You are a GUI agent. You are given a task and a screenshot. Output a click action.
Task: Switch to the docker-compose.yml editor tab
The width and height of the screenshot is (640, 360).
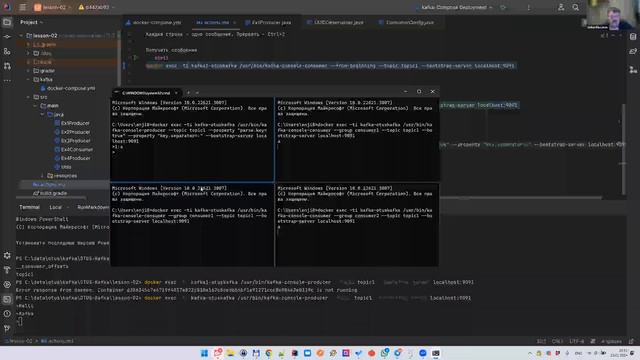pos(153,22)
